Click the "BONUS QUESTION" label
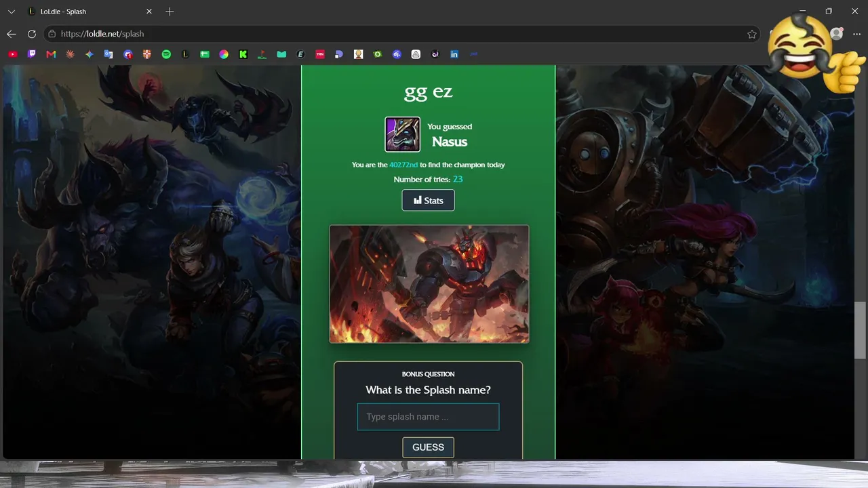The image size is (868, 488). coord(428,374)
